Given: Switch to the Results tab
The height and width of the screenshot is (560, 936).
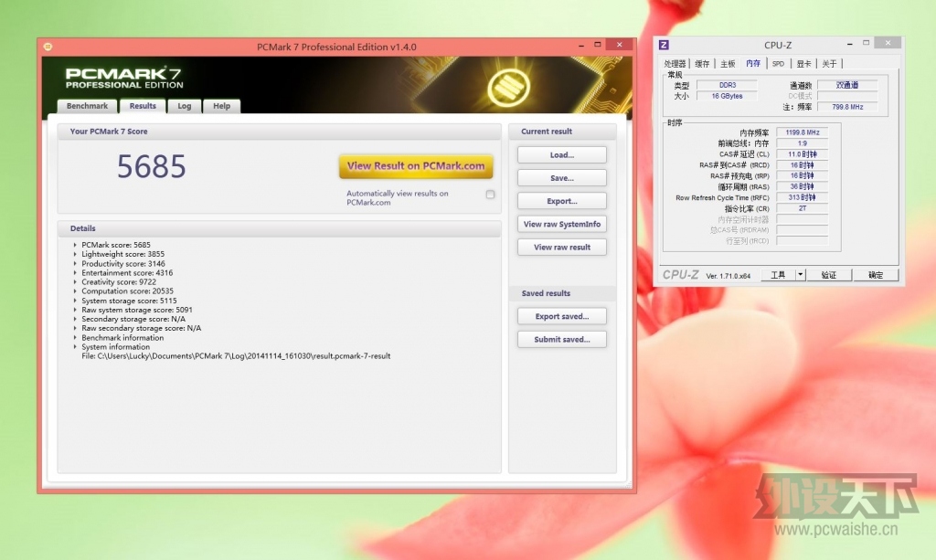Looking at the screenshot, I should [x=143, y=106].
